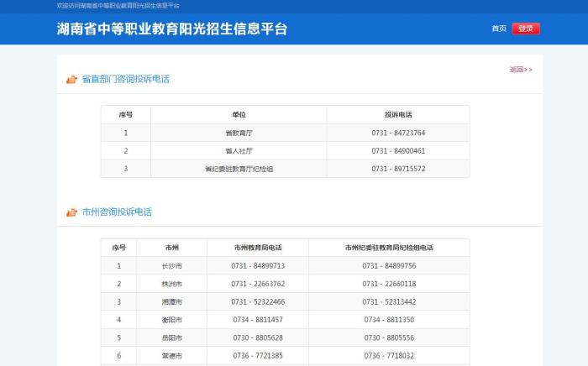Click the 省教育厅 unit cell

(x=239, y=133)
